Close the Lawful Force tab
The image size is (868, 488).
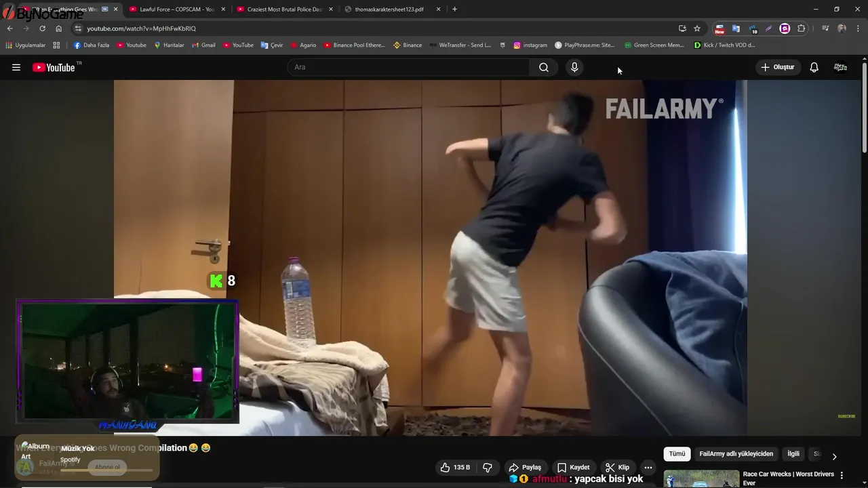223,9
